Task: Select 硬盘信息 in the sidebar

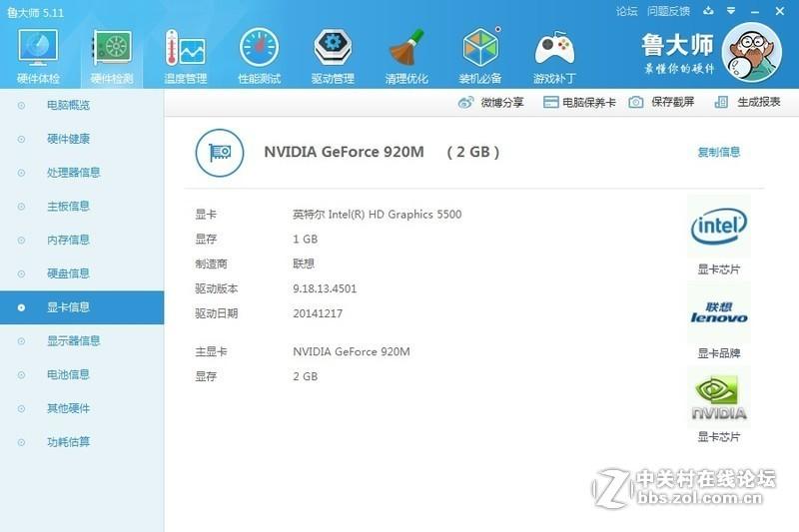Action: point(68,273)
